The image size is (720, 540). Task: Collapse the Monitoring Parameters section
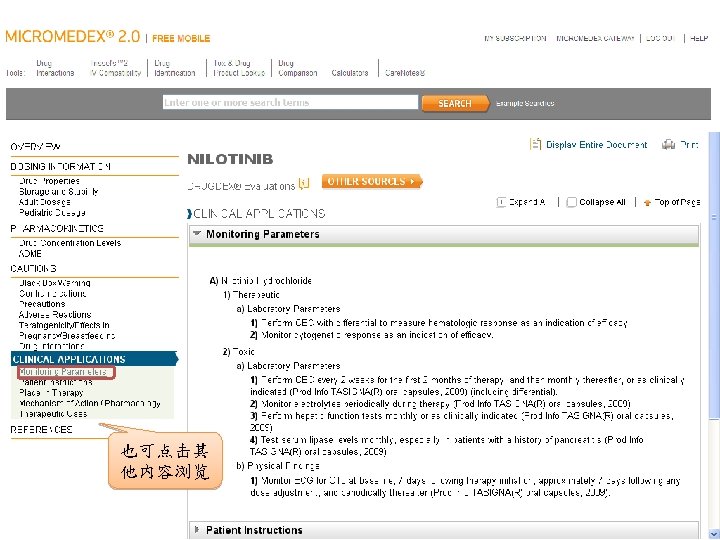coord(197,233)
